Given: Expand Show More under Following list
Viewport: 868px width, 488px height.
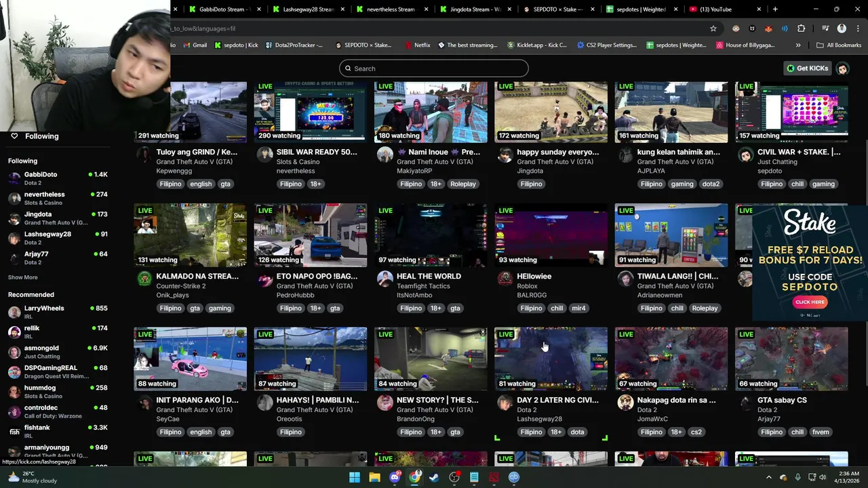Looking at the screenshot, I should [x=23, y=277].
